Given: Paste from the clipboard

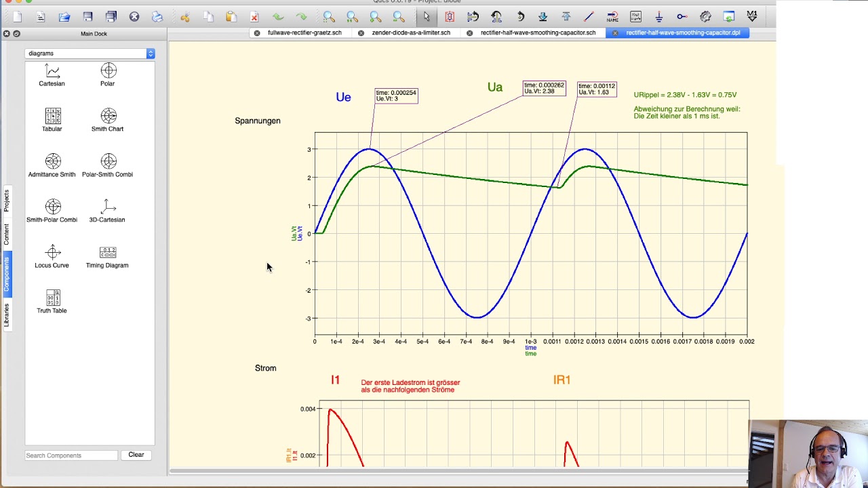Looking at the screenshot, I should point(231,17).
